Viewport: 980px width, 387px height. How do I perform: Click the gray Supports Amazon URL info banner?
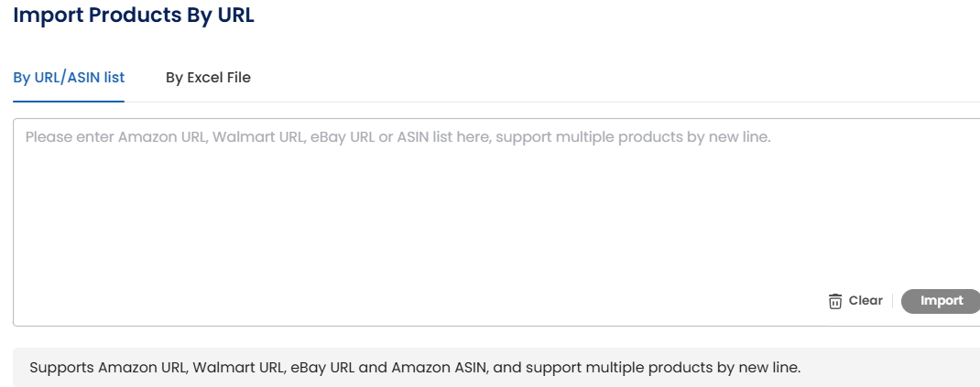tap(497, 367)
